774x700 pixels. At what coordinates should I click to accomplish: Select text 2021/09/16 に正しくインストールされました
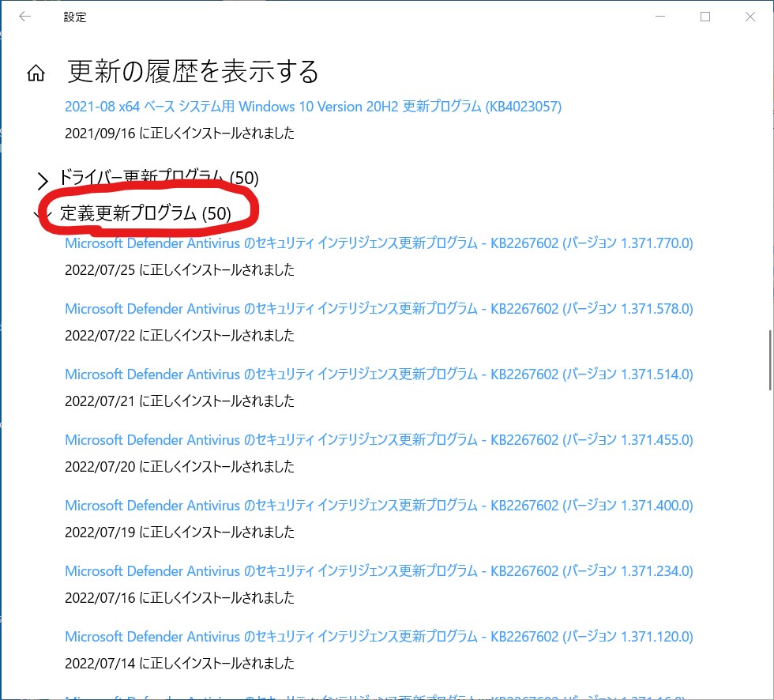pyautogui.click(x=180, y=134)
